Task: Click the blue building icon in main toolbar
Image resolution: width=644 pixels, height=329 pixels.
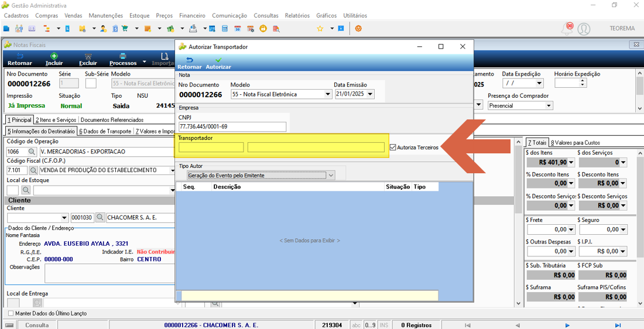Action: click(6, 29)
